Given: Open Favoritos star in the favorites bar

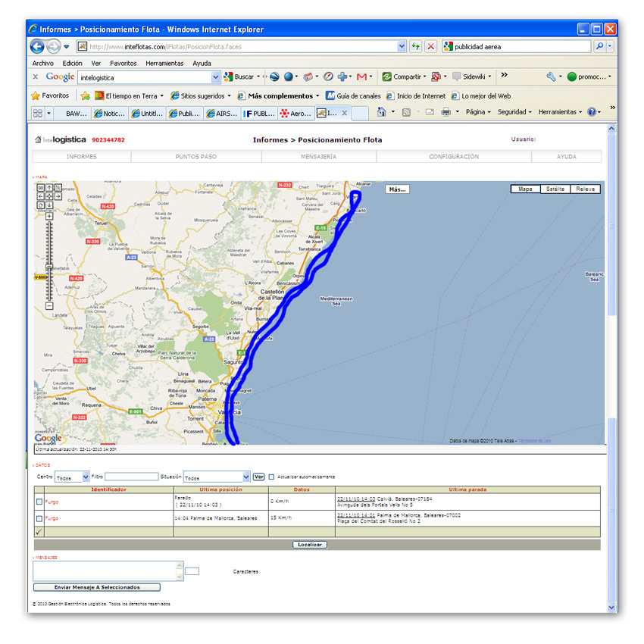Looking at the screenshot, I should coord(50,96).
